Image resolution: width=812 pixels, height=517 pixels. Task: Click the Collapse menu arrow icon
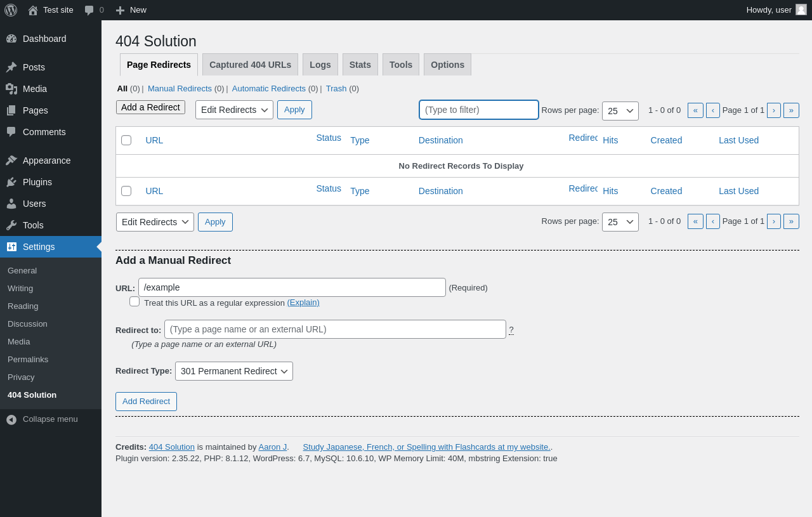(x=11, y=419)
